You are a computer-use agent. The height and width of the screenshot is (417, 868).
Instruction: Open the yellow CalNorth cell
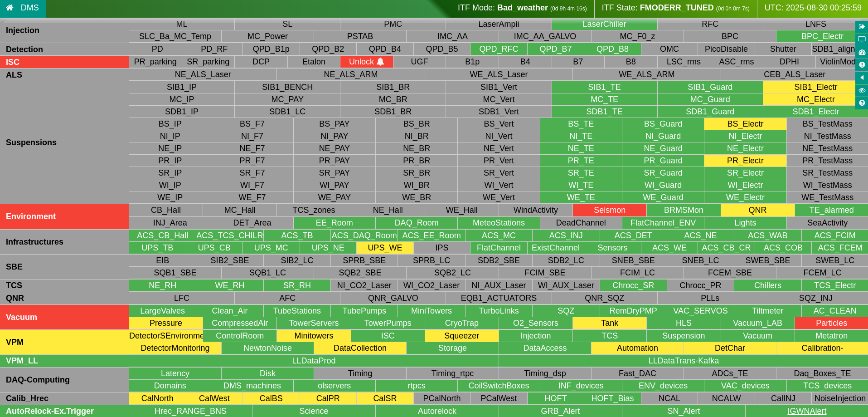coord(157,398)
